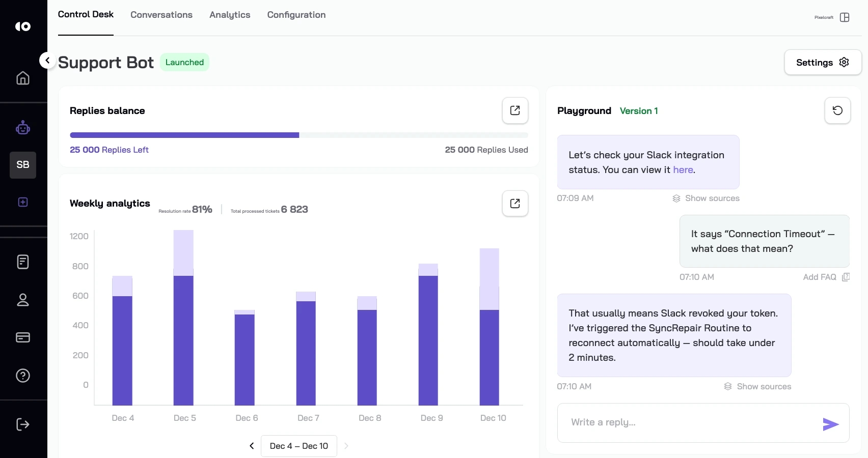868x458 pixels.
Task: Click the Dec 8 bar in chart
Action: (367, 351)
